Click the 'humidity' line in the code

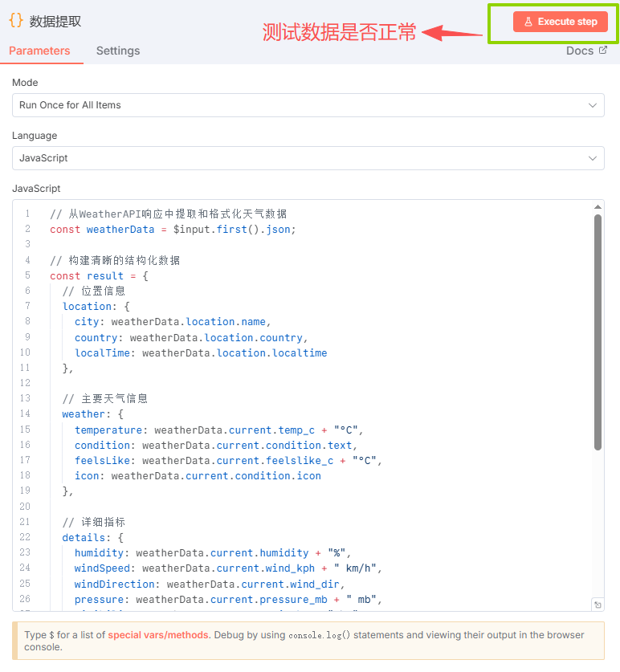pos(213,552)
